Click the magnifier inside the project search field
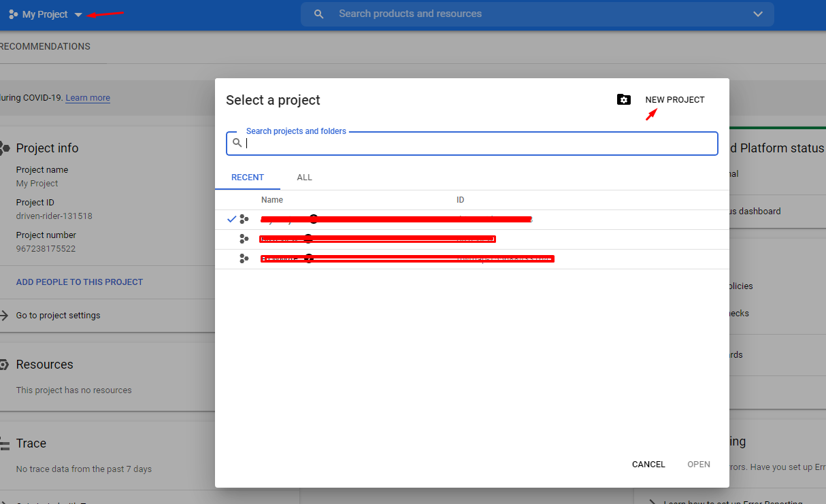The width and height of the screenshot is (826, 504). (x=237, y=143)
